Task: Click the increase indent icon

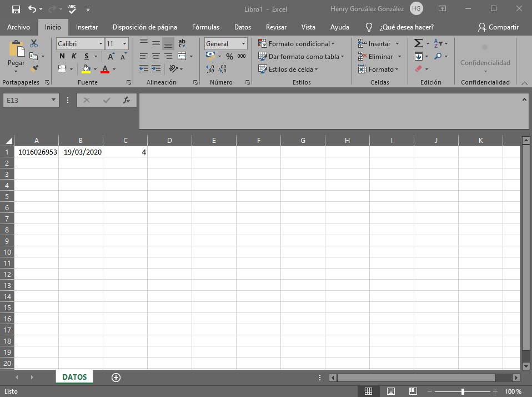Action: pos(157,69)
